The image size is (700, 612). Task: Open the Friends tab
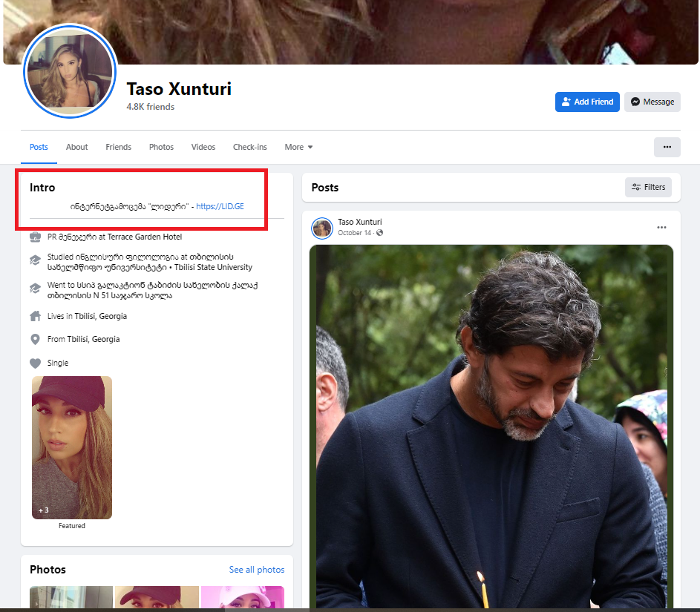118,147
